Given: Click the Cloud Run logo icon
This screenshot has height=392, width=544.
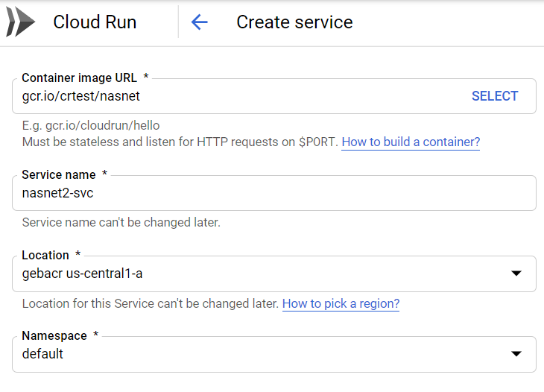Looking at the screenshot, I should pos(20,22).
